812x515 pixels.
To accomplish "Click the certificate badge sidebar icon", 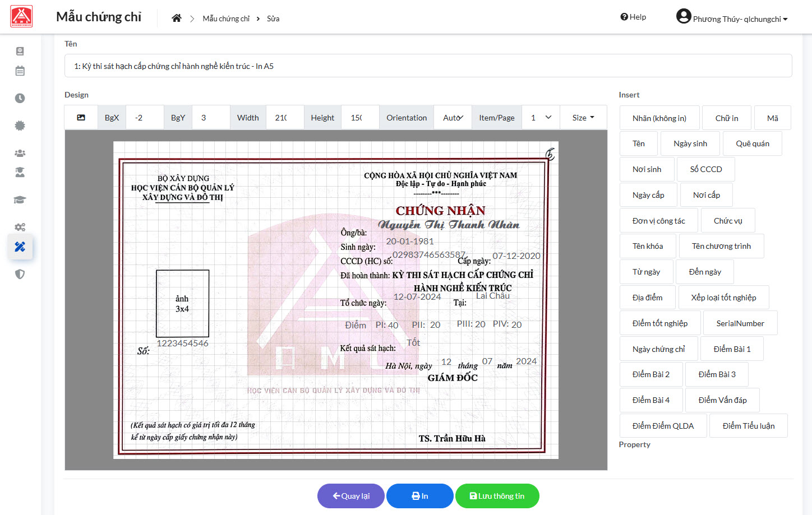I will [x=20, y=126].
